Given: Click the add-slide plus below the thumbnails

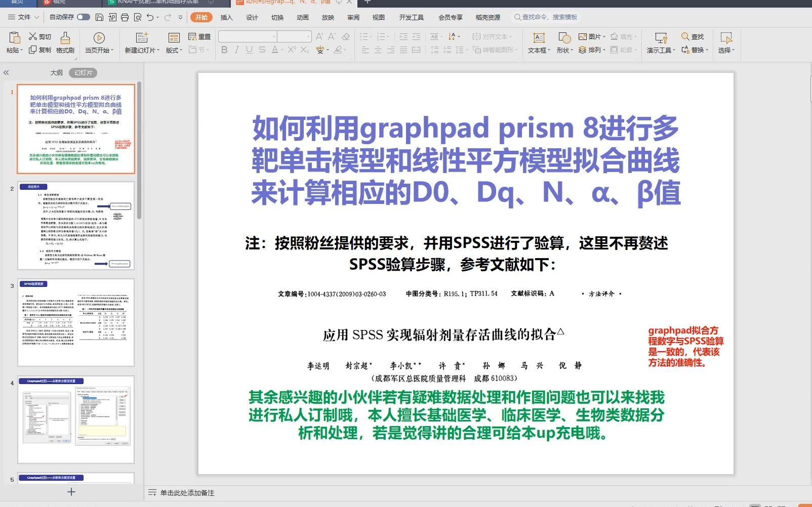Looking at the screenshot, I should click(x=71, y=492).
